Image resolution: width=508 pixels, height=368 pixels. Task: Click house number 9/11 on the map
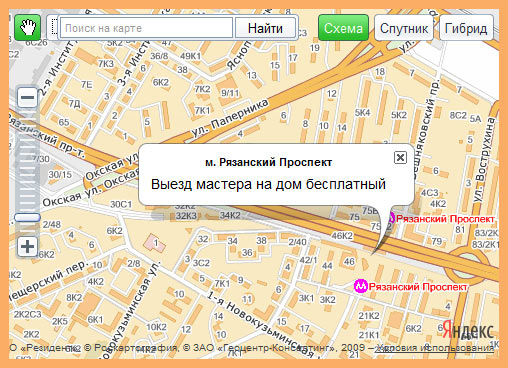[230, 93]
